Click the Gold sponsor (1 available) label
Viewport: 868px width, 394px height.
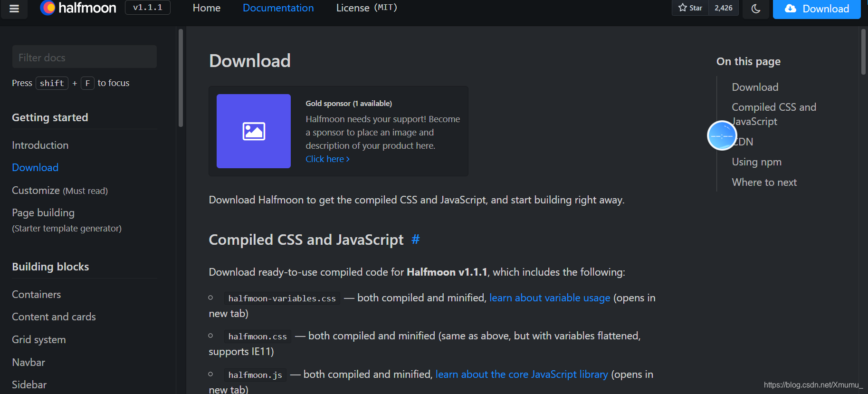349,104
